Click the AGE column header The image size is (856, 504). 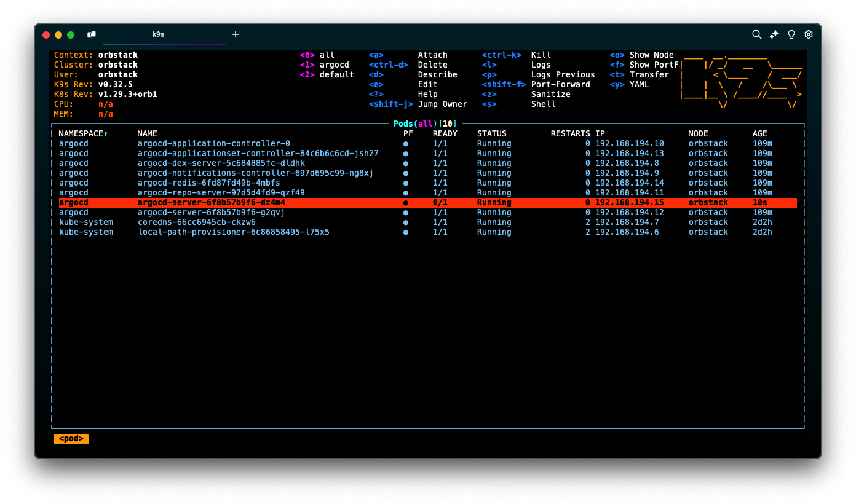pyautogui.click(x=760, y=134)
